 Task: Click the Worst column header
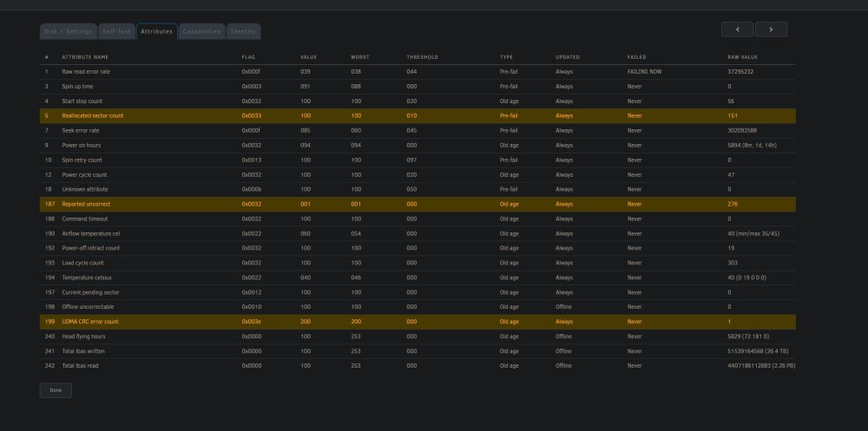360,57
